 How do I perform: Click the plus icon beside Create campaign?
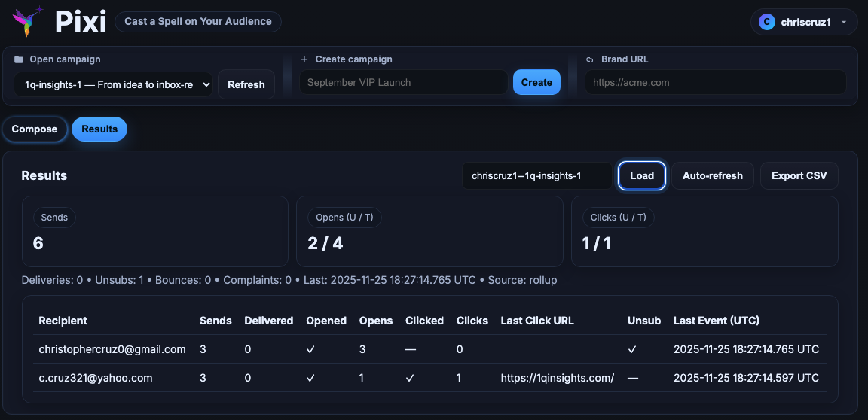tap(304, 59)
